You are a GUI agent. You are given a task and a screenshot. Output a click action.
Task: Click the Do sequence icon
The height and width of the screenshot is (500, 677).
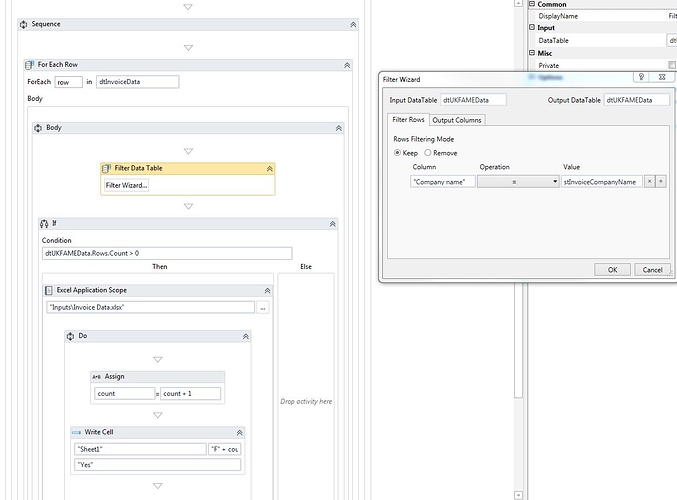pyautogui.click(x=70, y=336)
